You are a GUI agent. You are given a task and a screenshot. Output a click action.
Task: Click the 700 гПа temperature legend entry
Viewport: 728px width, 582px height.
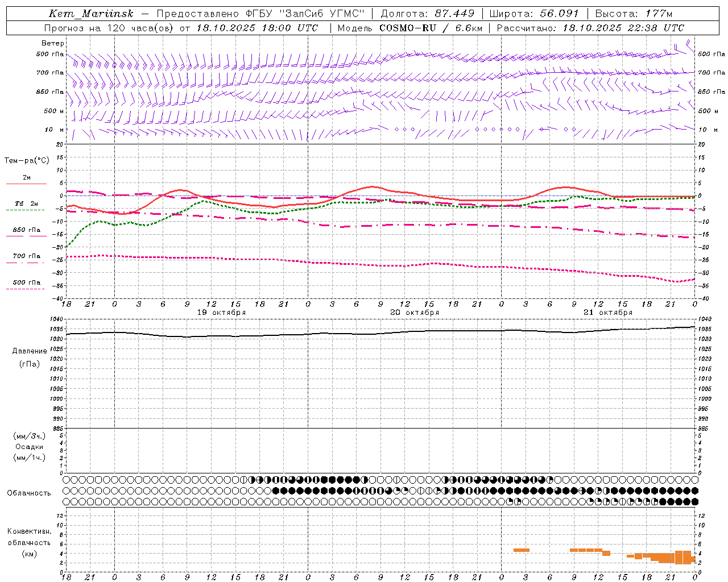[27, 256]
